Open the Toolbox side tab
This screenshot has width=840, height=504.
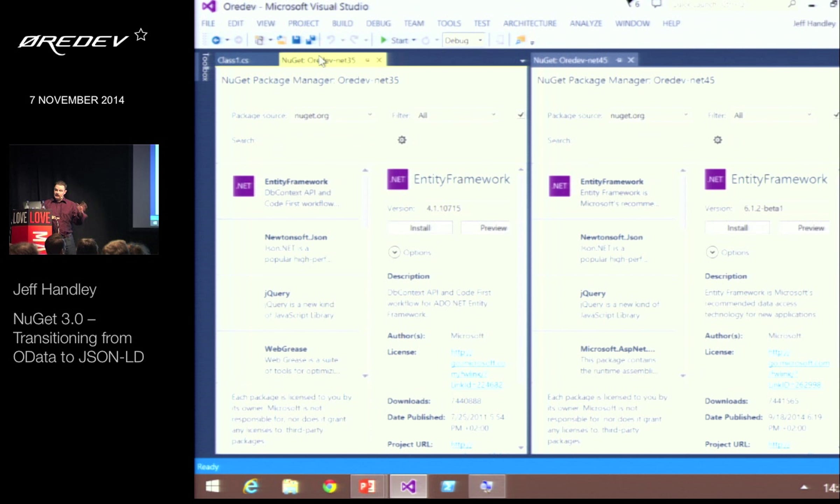[205, 67]
